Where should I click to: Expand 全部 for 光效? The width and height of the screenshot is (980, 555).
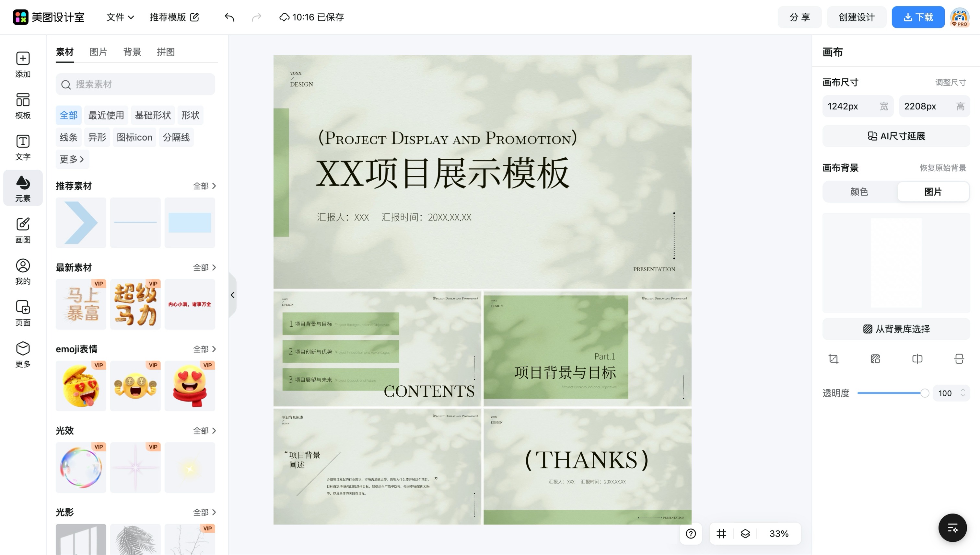pos(204,431)
